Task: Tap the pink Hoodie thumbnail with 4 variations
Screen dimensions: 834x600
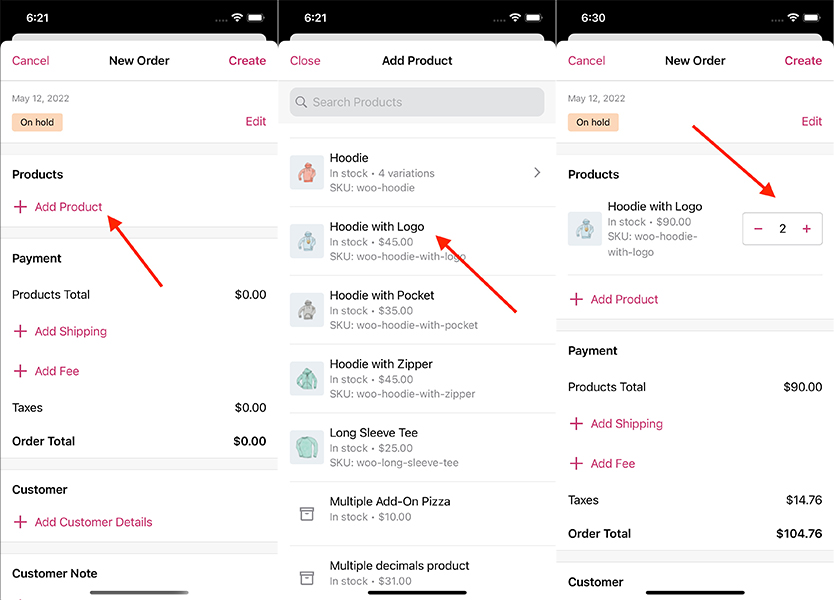Action: (x=307, y=173)
